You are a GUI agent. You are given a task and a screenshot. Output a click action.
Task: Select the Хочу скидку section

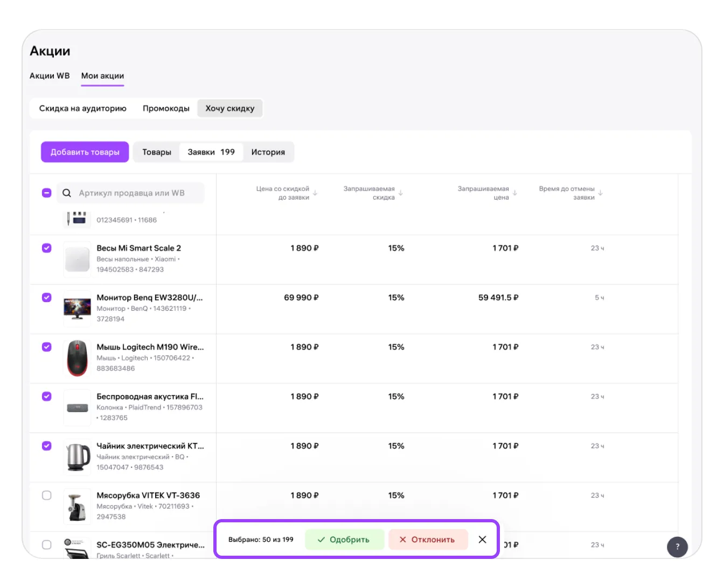(x=230, y=108)
